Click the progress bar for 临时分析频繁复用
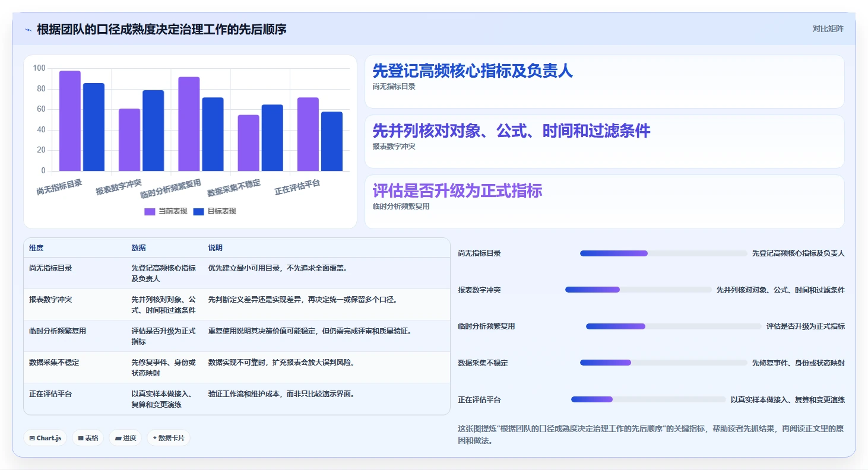The image size is (868, 470). pos(673,326)
